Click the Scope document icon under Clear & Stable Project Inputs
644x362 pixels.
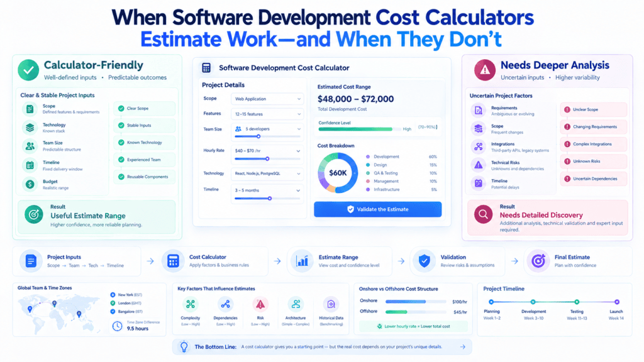tap(30, 109)
